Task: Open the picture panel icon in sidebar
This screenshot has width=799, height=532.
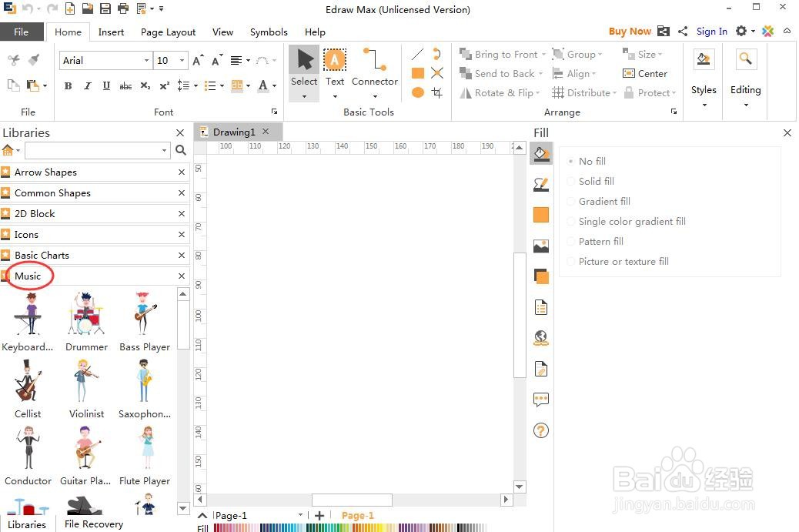Action: [540, 246]
